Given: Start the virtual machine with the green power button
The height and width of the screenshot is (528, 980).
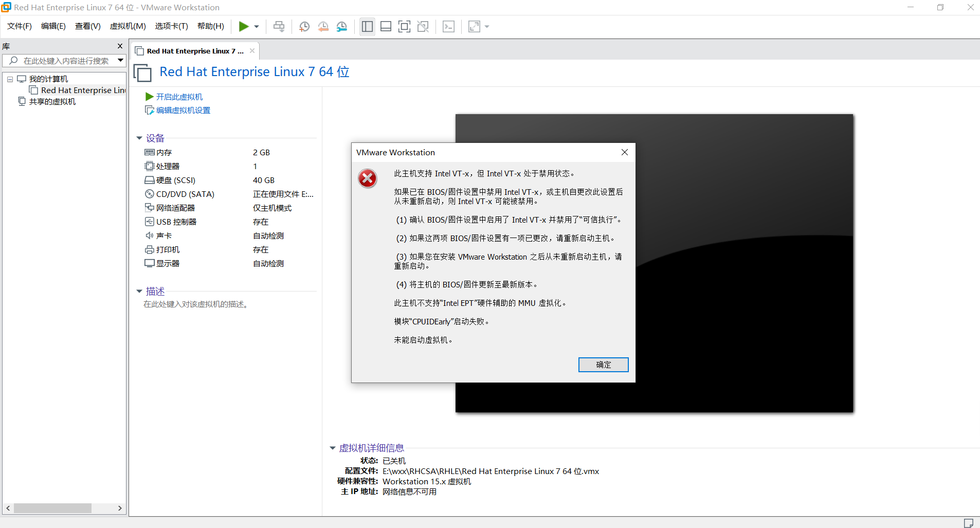Looking at the screenshot, I should [244, 26].
